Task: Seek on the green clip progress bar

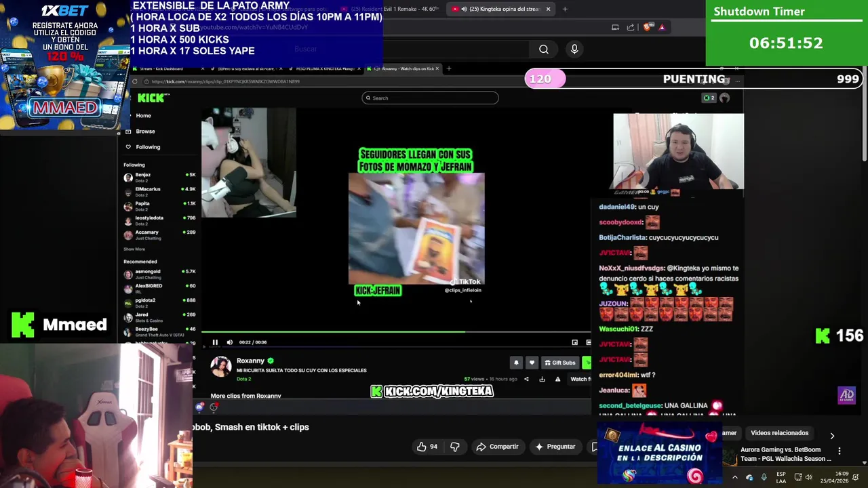Action: pyautogui.click(x=396, y=332)
